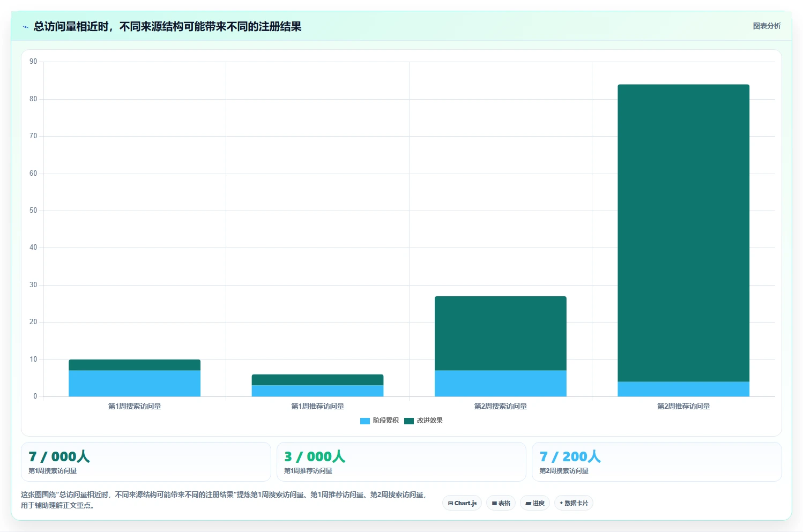Click the 第2周搜索访问量 x-axis label
This screenshot has width=803, height=532.
pyautogui.click(x=500, y=406)
